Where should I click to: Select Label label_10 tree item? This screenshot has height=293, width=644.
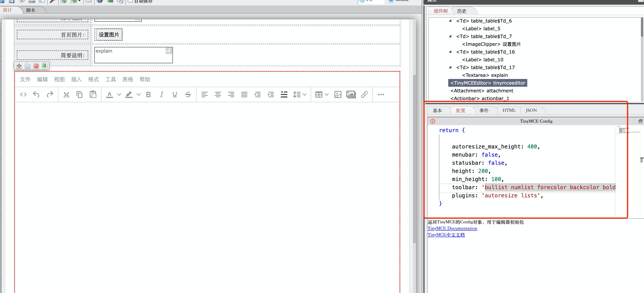point(482,60)
